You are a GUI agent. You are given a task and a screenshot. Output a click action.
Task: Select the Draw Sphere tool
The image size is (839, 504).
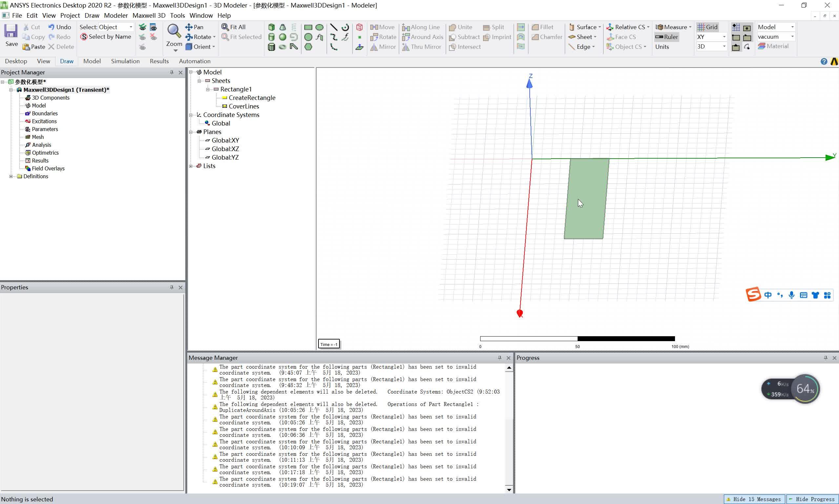coord(282,37)
